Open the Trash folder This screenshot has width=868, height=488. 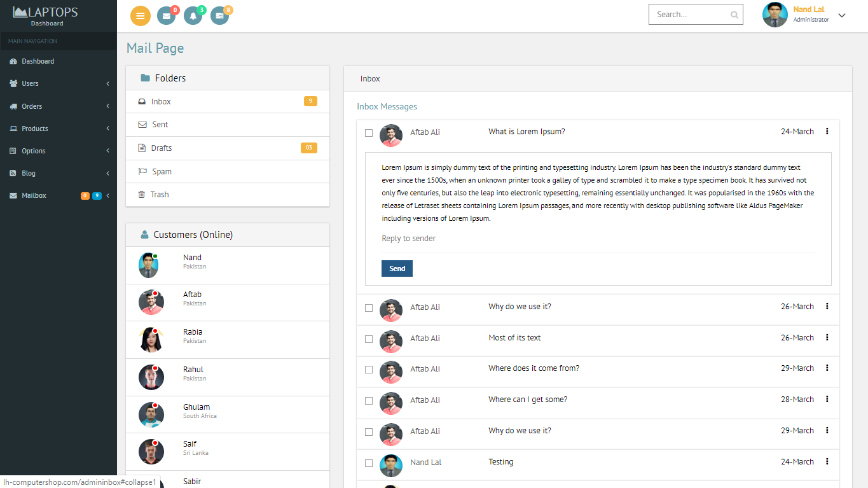pyautogui.click(x=228, y=195)
